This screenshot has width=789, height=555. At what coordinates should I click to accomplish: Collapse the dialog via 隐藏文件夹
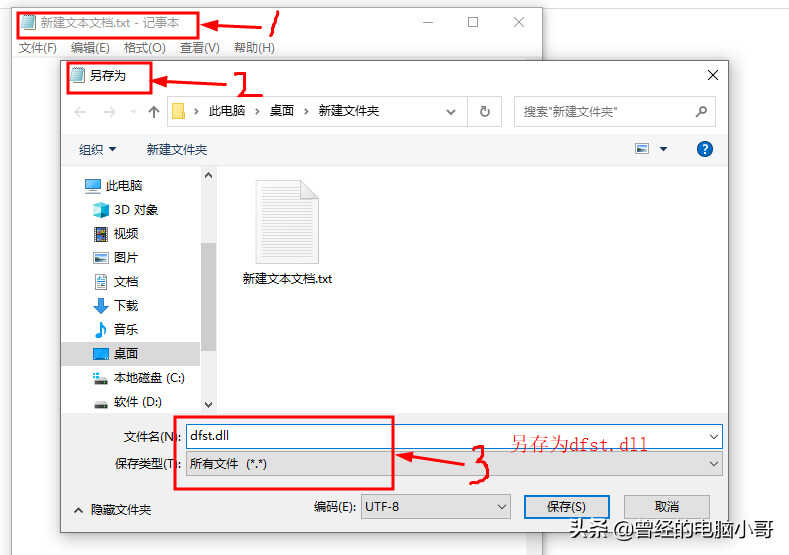[112, 510]
